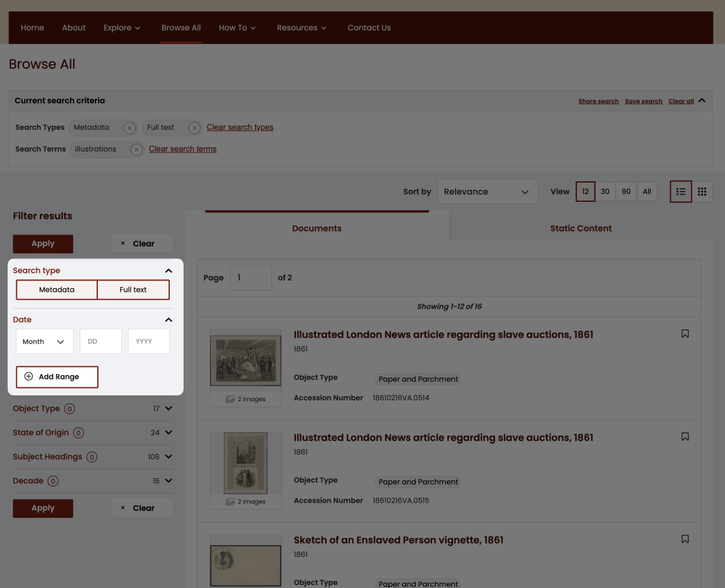Show 12 results per page
The image size is (725, 588).
click(585, 192)
